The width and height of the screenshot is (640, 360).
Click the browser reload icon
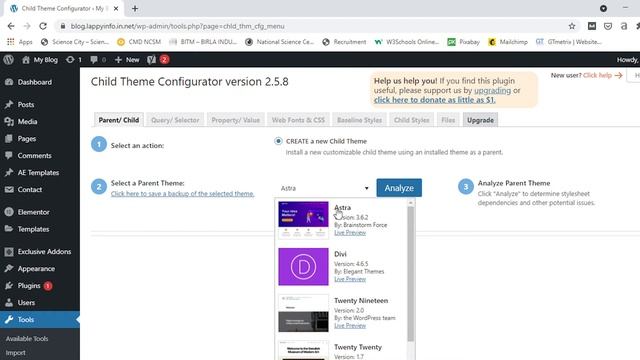[43, 26]
